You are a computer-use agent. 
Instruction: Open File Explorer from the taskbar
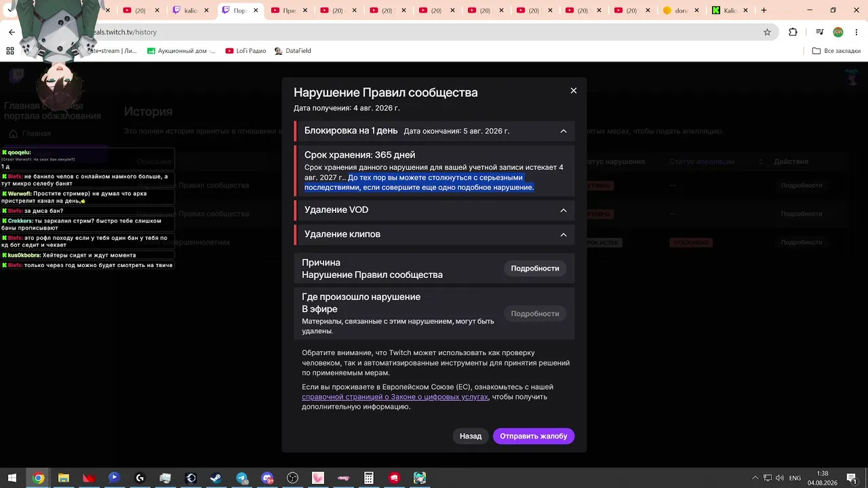coord(64,478)
